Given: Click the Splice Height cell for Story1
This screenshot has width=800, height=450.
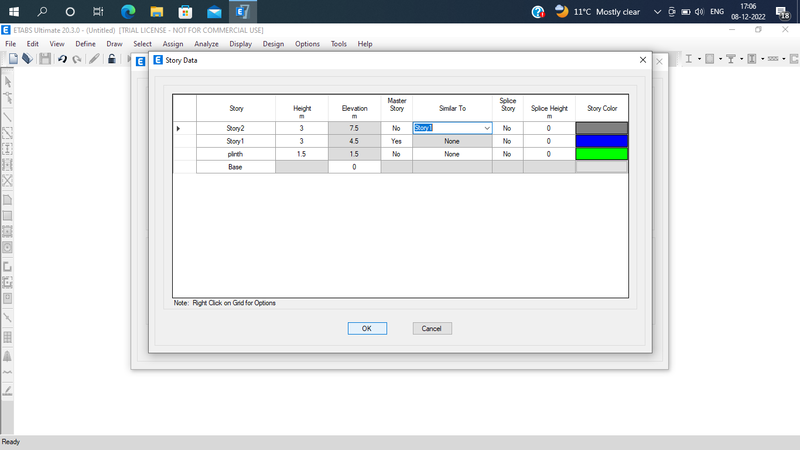Looking at the screenshot, I should (x=549, y=141).
